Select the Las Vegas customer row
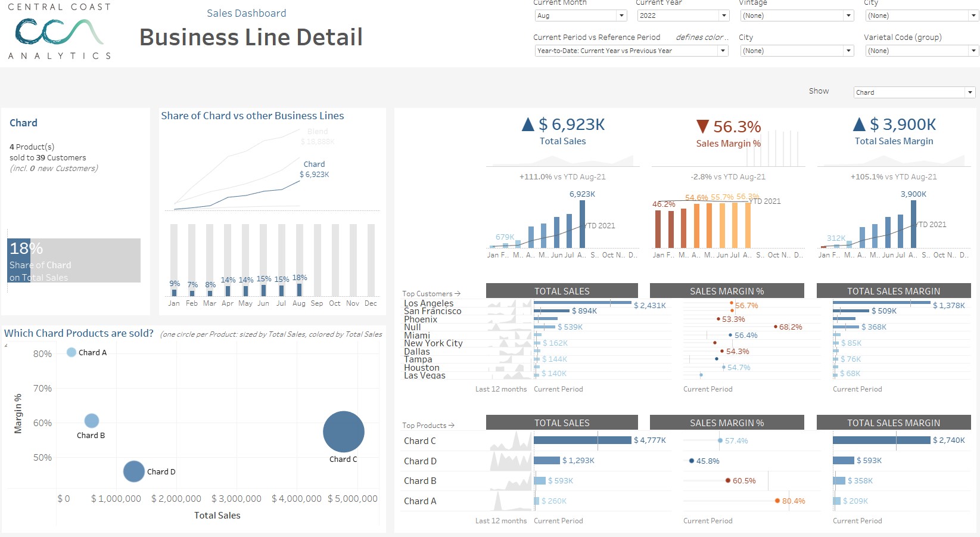The image size is (980, 537). (425, 375)
